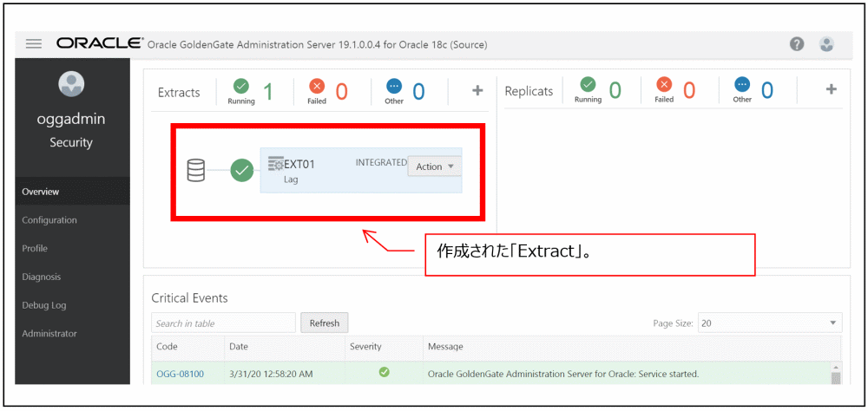Open Diagnosis in sidebar
The width and height of the screenshot is (868, 411).
tap(73, 277)
